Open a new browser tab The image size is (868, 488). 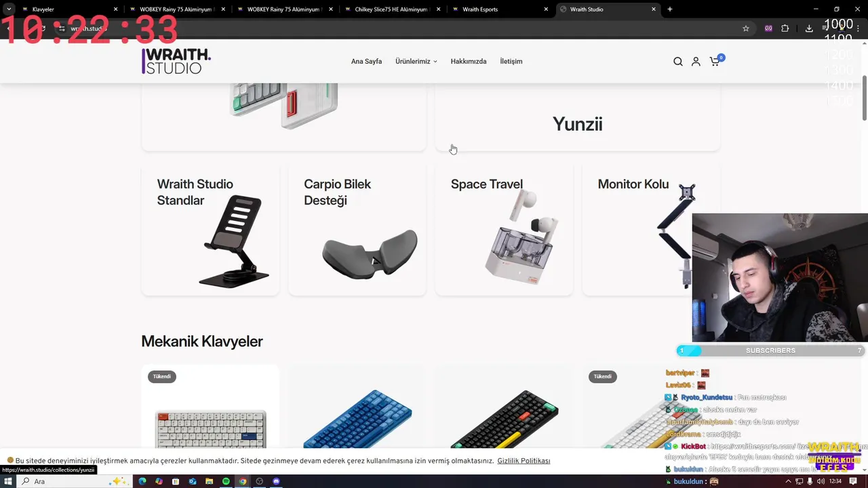(670, 9)
